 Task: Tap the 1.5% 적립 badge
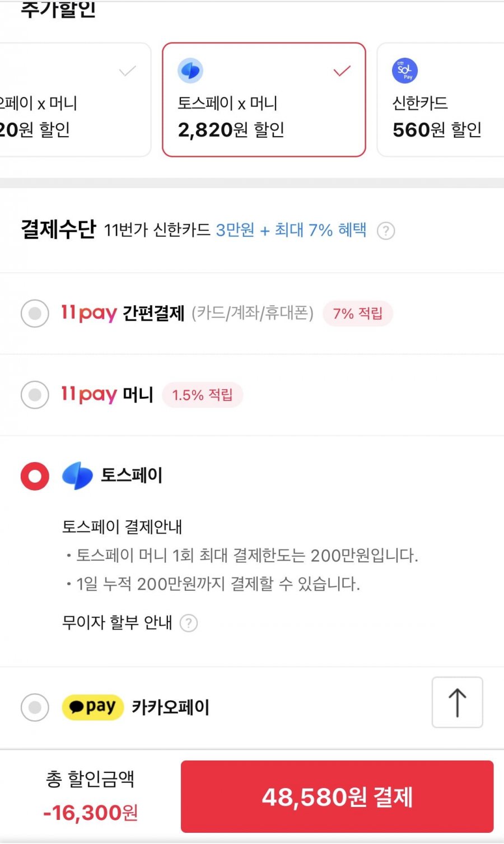(202, 395)
